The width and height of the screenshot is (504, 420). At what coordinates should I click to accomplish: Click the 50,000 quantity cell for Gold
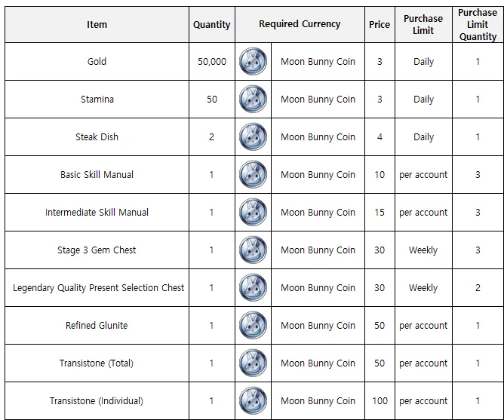(212, 62)
